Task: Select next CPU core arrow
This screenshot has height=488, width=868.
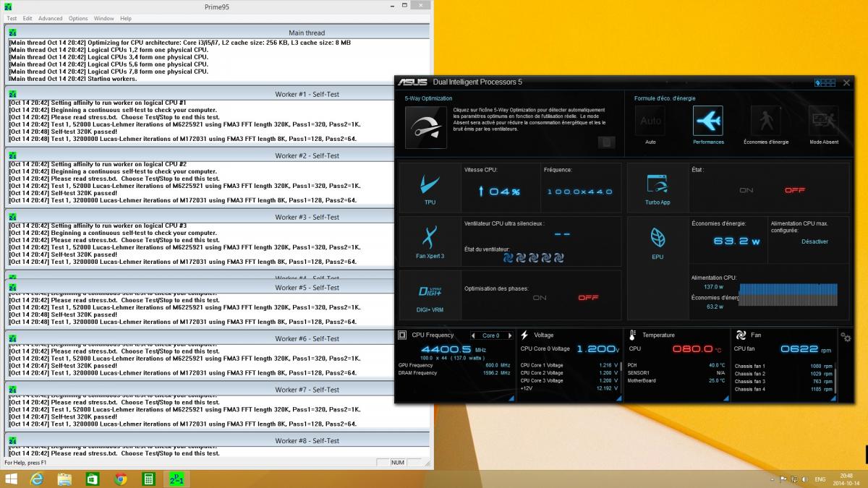Action: (509, 335)
